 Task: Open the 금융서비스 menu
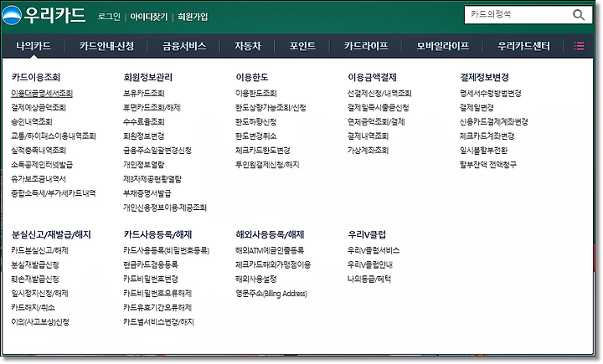point(184,46)
